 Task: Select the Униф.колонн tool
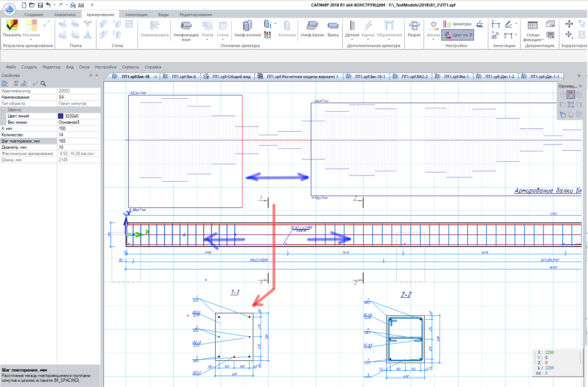247,29
